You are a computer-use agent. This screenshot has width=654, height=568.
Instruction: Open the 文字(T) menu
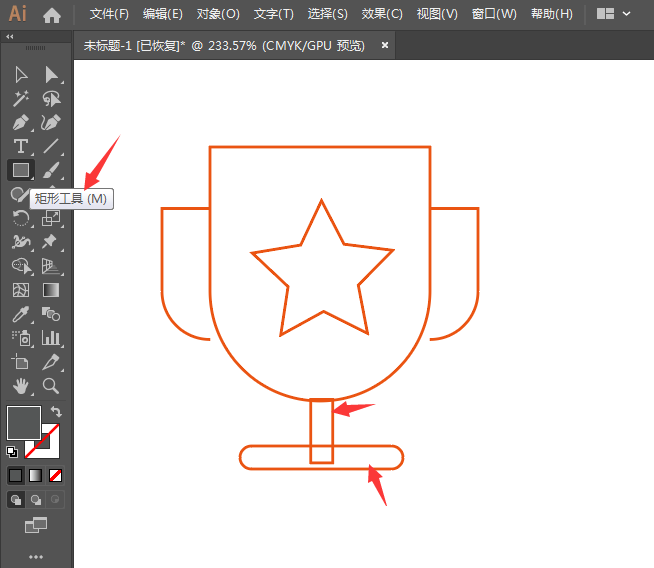(x=274, y=14)
